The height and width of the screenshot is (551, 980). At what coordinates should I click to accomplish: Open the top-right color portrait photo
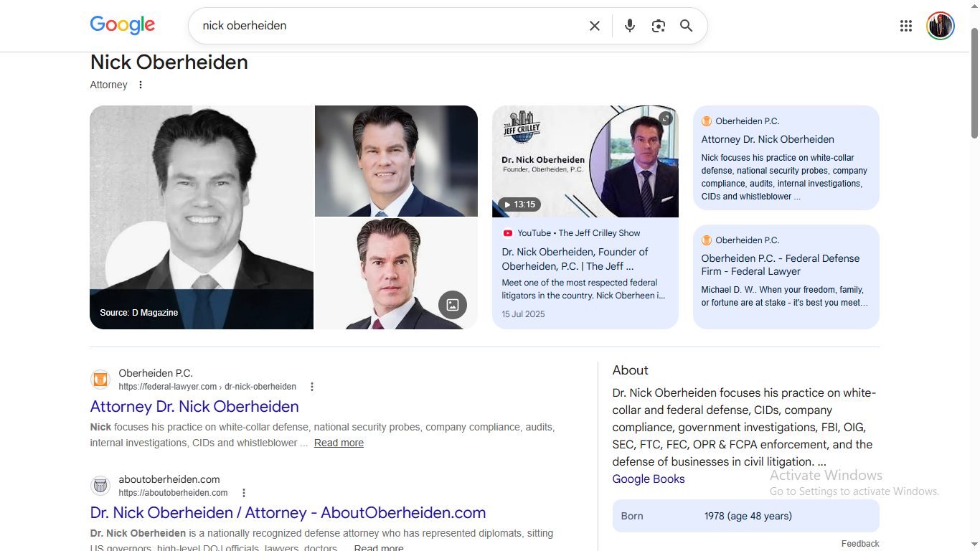[x=396, y=161]
